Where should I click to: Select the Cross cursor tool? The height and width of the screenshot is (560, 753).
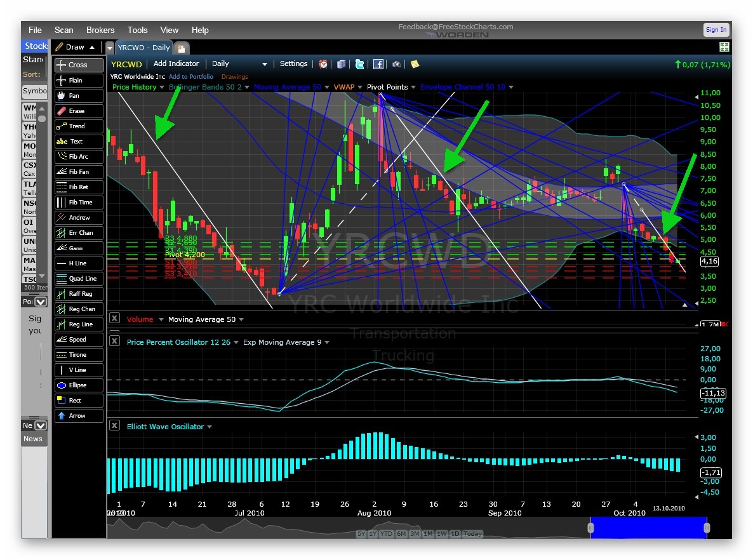79,65
